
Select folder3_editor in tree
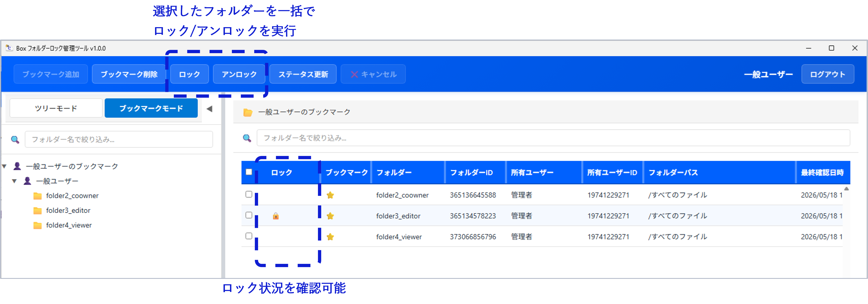click(68, 210)
